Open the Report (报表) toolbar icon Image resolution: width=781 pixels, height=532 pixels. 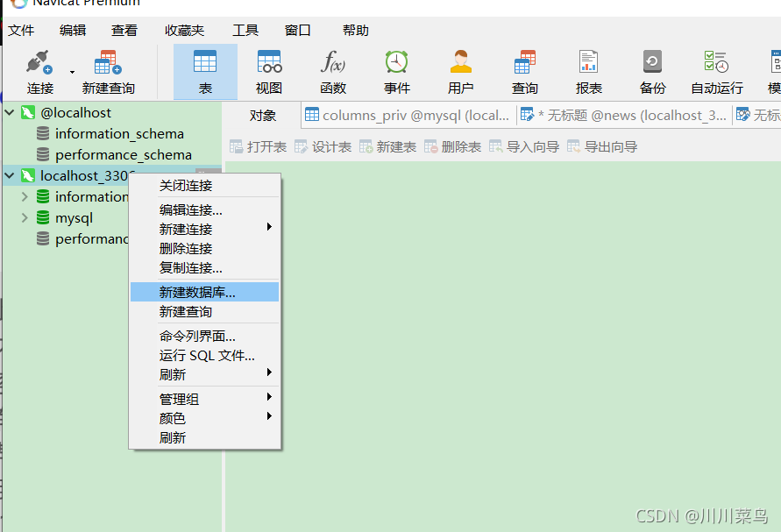pos(589,61)
